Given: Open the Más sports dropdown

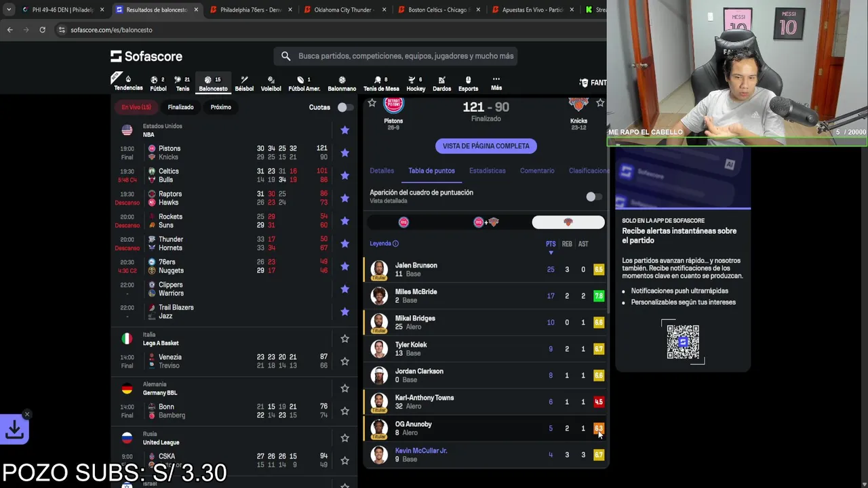Looking at the screenshot, I should pos(496,83).
